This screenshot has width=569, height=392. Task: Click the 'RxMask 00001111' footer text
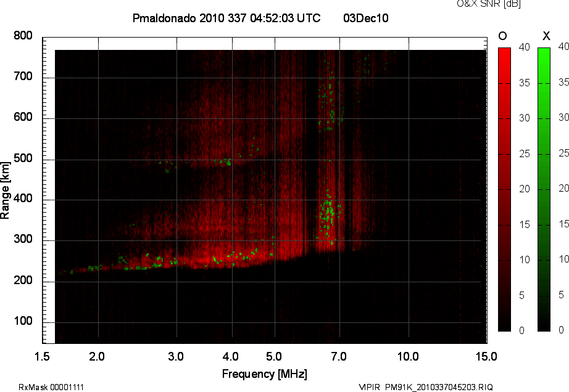(x=51, y=387)
